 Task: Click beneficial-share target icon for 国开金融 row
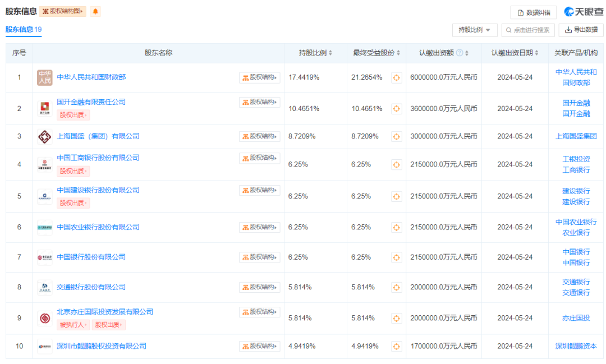point(396,109)
